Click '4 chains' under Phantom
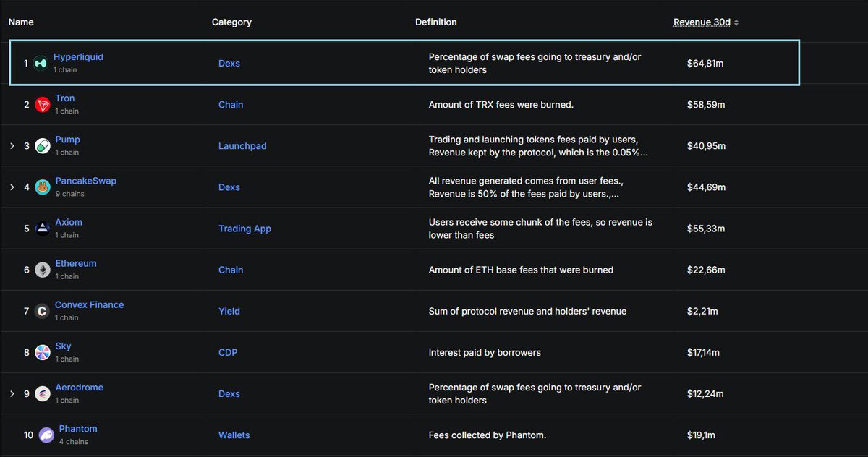This screenshot has width=868, height=457. click(74, 441)
